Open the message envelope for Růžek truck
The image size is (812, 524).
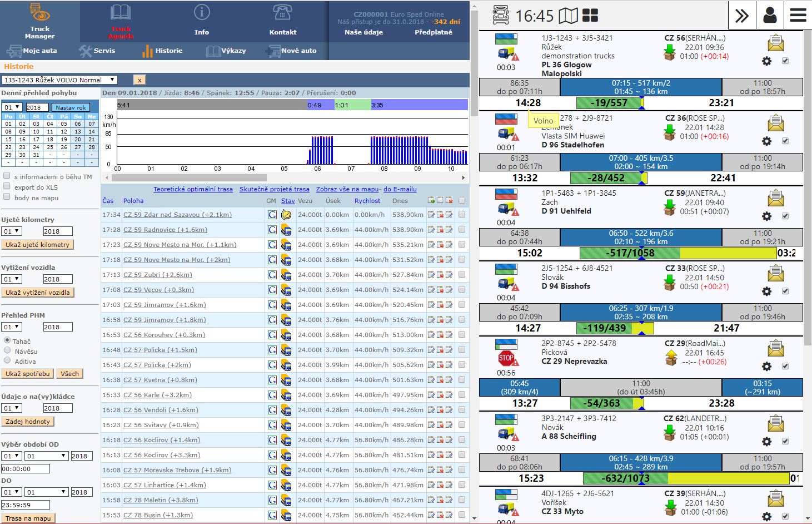[776, 43]
